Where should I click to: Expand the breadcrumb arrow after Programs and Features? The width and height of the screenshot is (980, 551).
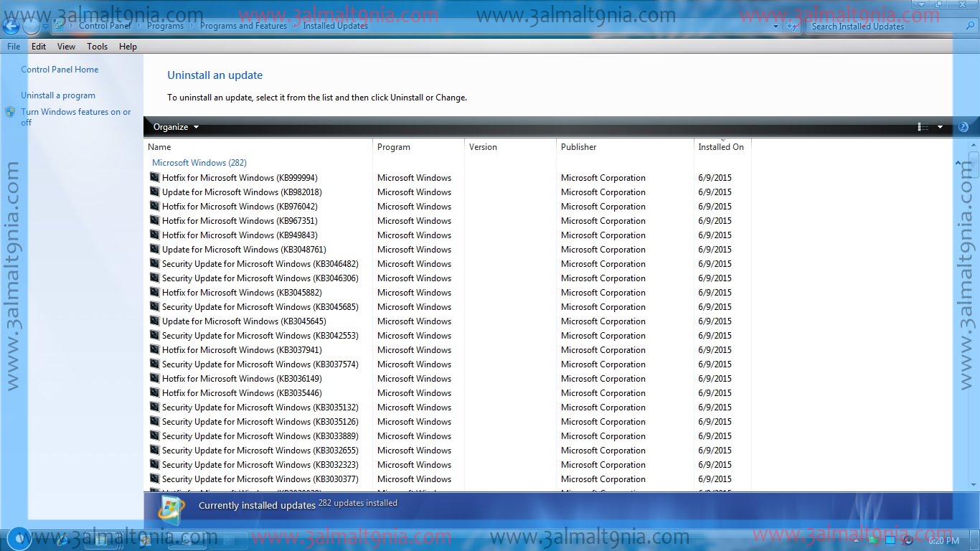point(295,27)
